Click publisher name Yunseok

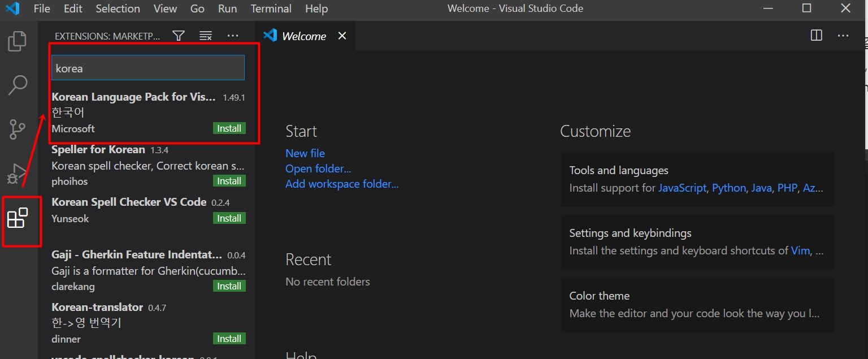pos(70,219)
